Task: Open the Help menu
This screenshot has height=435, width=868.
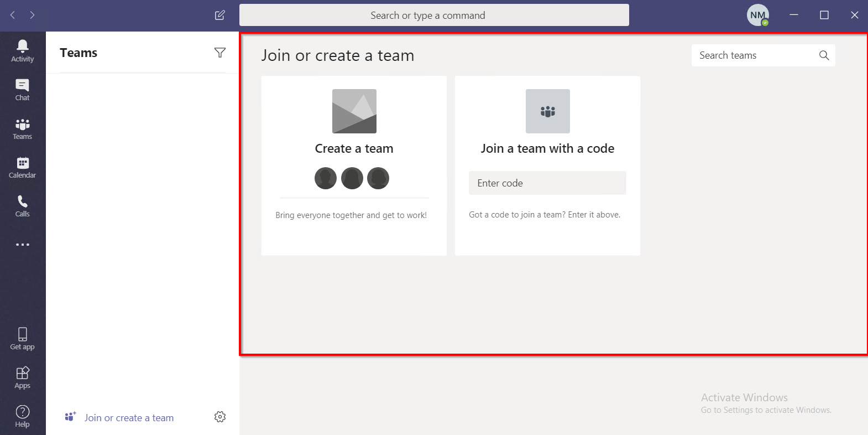Action: pyautogui.click(x=23, y=416)
